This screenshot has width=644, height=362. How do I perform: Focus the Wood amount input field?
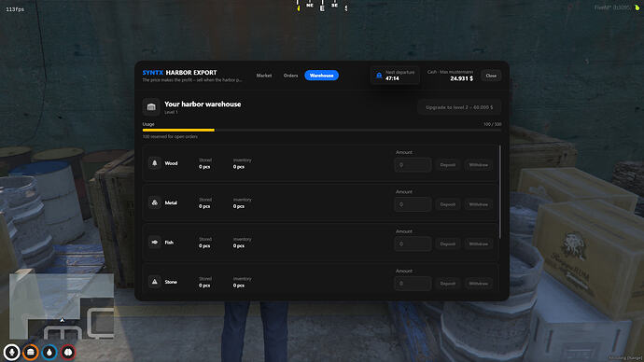pos(413,165)
